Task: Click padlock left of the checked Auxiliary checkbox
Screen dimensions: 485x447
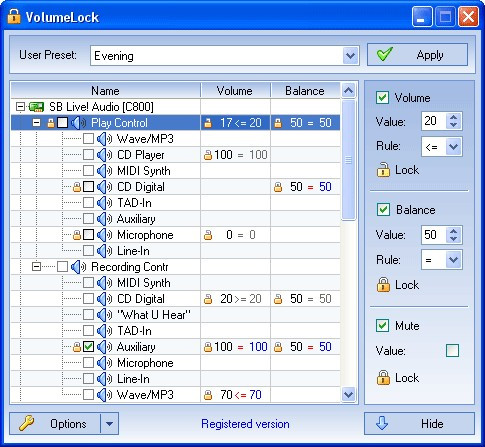Action: [x=77, y=347]
